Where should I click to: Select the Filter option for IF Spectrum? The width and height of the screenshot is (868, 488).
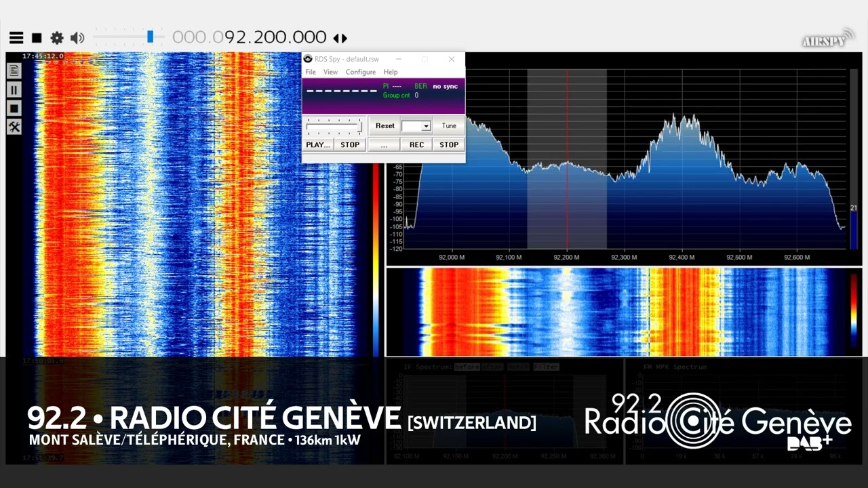[x=546, y=367]
